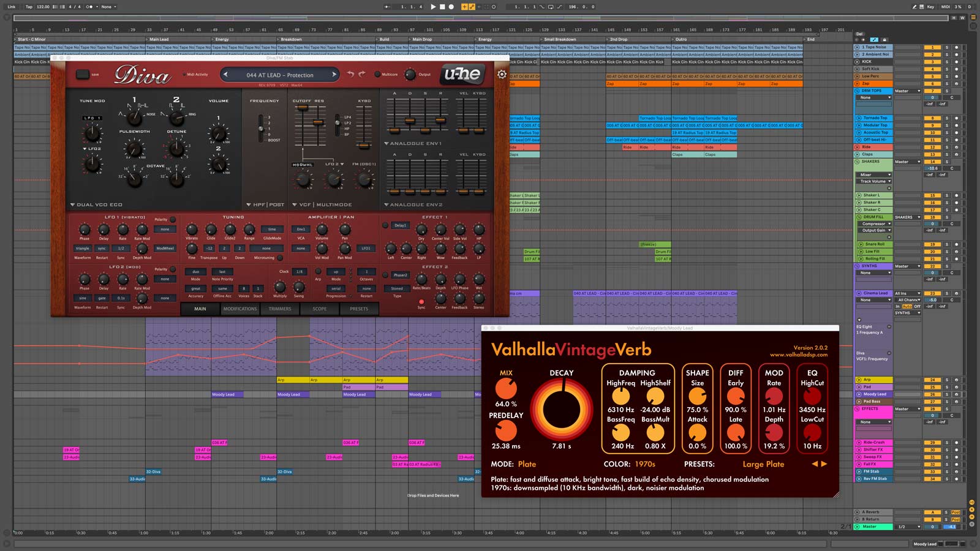Go to next Diva preset with right arrow

[334, 75]
